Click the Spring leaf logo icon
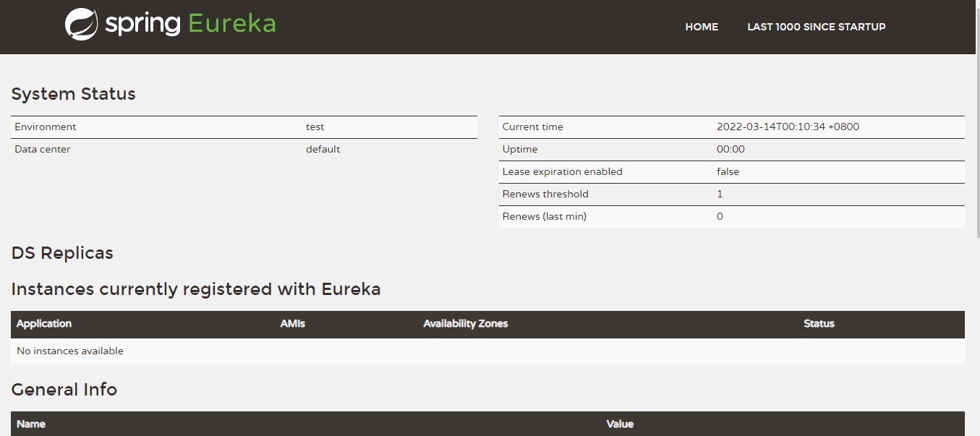The width and height of the screenshot is (980, 436). point(81,24)
